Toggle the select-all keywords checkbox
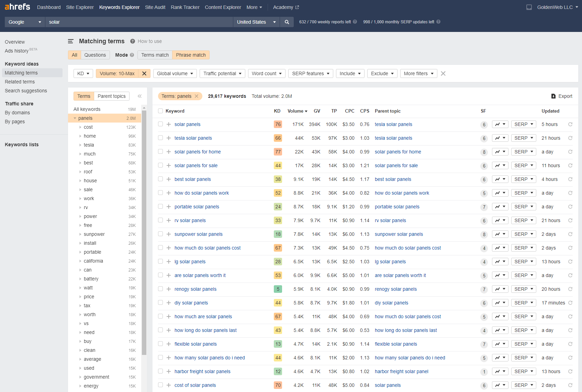The height and width of the screenshot is (392, 582). 160,111
